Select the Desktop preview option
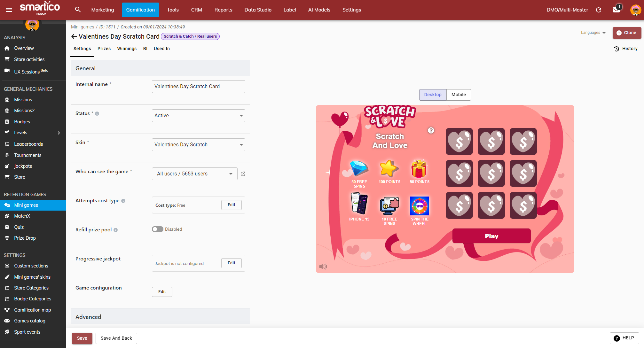The height and width of the screenshot is (348, 644). [433, 95]
